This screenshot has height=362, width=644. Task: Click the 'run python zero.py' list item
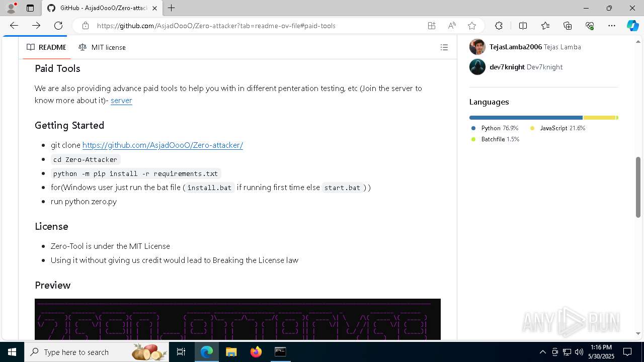[x=84, y=201]
